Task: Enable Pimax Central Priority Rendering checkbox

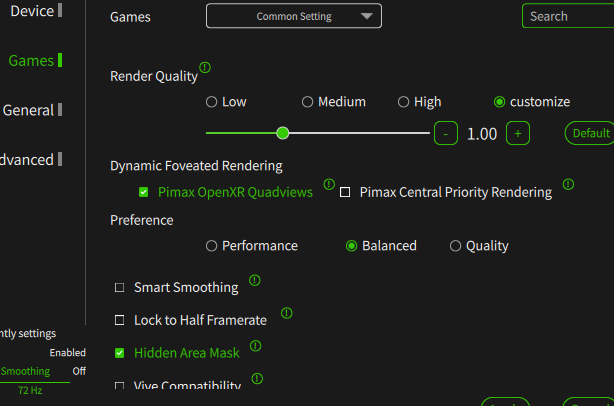Action: click(345, 192)
